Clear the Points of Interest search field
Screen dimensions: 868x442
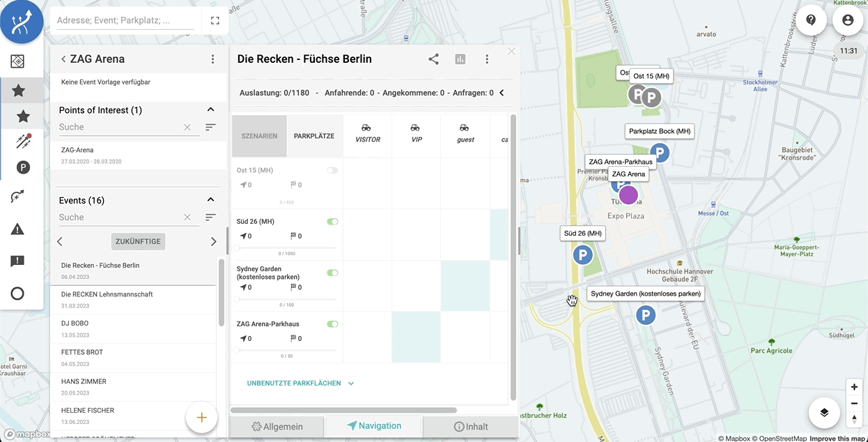[187, 128]
